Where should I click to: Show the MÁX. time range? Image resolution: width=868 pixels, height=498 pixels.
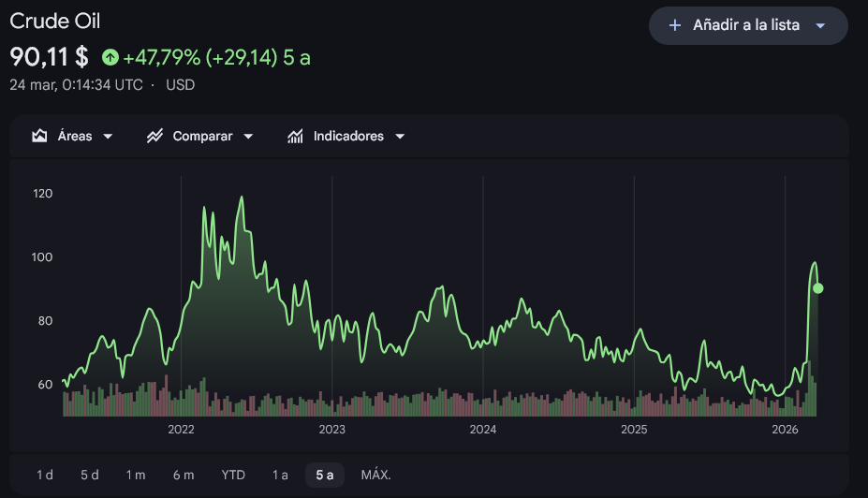pos(376,475)
